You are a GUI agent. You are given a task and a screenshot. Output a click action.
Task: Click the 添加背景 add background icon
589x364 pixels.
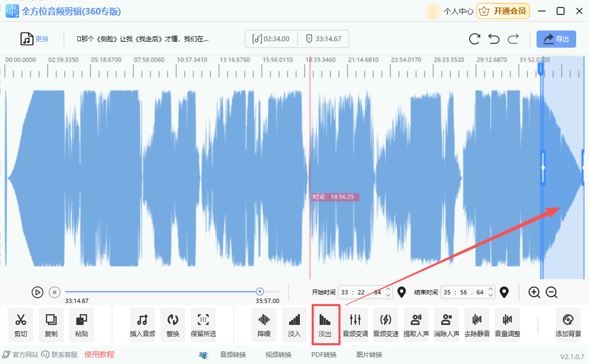[568, 324]
